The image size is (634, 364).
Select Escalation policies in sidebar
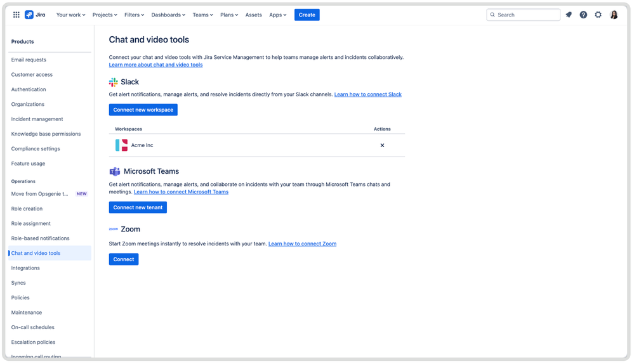click(50, 342)
